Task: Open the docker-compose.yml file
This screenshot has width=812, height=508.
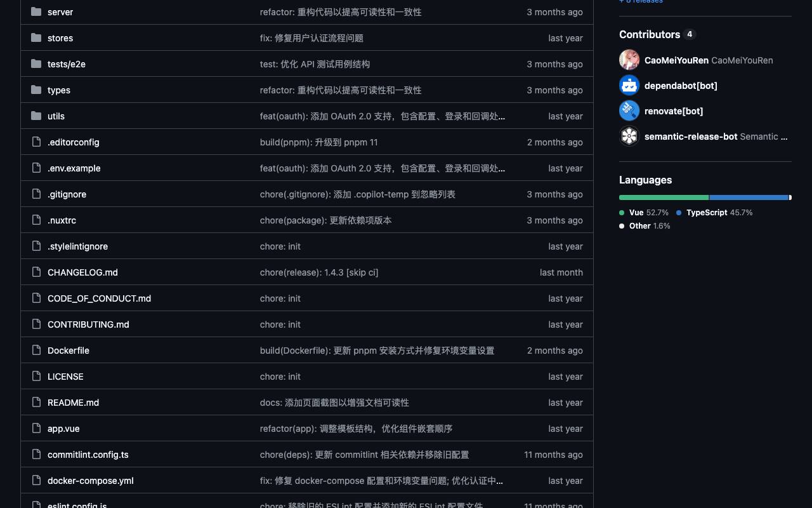Action: point(91,481)
